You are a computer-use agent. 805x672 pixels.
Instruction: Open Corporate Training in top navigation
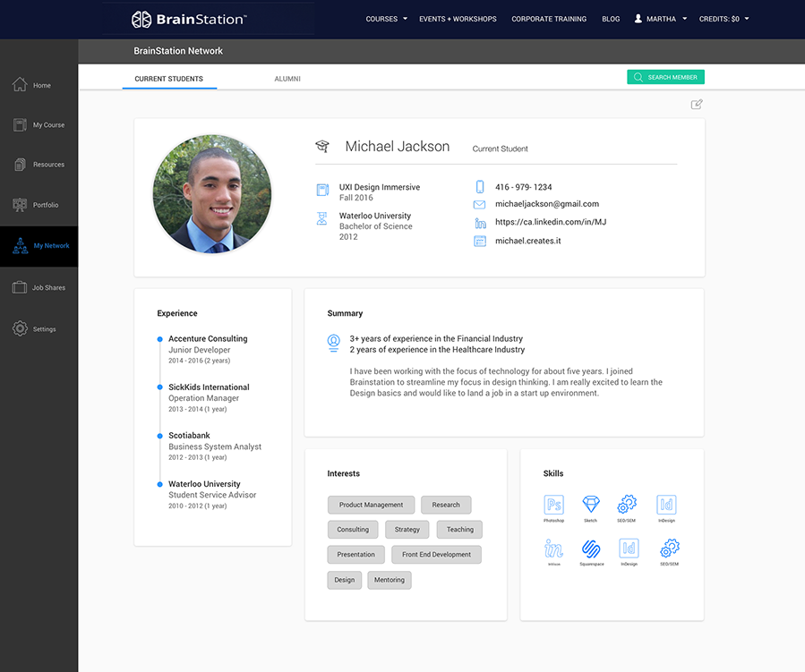pos(549,19)
